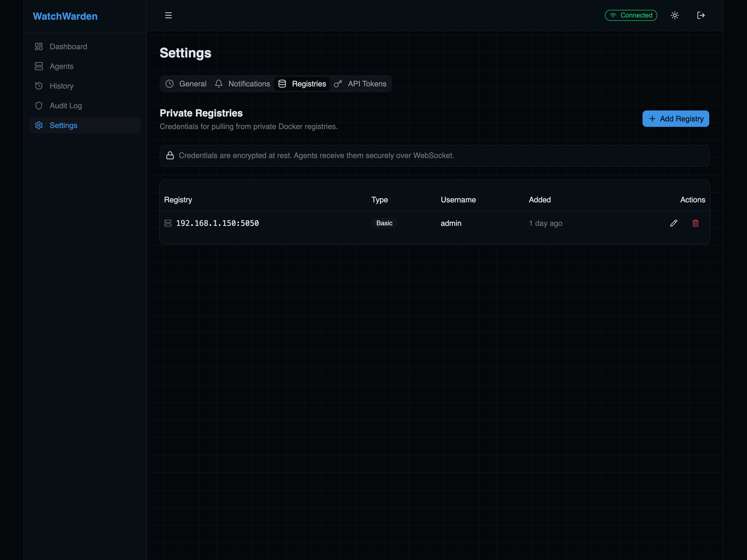Click the logout icon in the top bar

tap(701, 15)
